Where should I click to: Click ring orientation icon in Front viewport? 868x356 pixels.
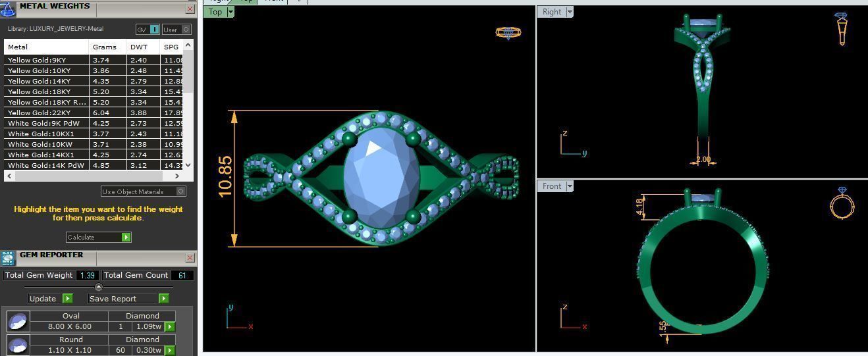842,203
